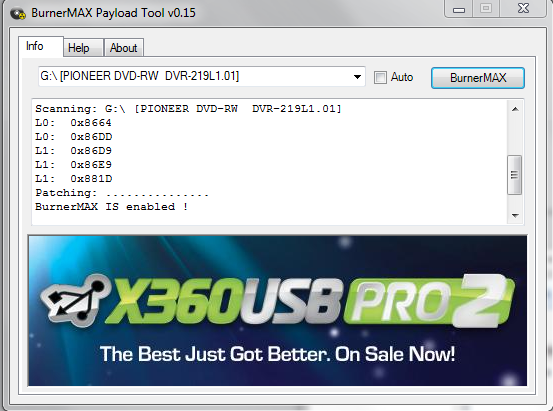Click the Auto checkbox label text

tap(402, 77)
